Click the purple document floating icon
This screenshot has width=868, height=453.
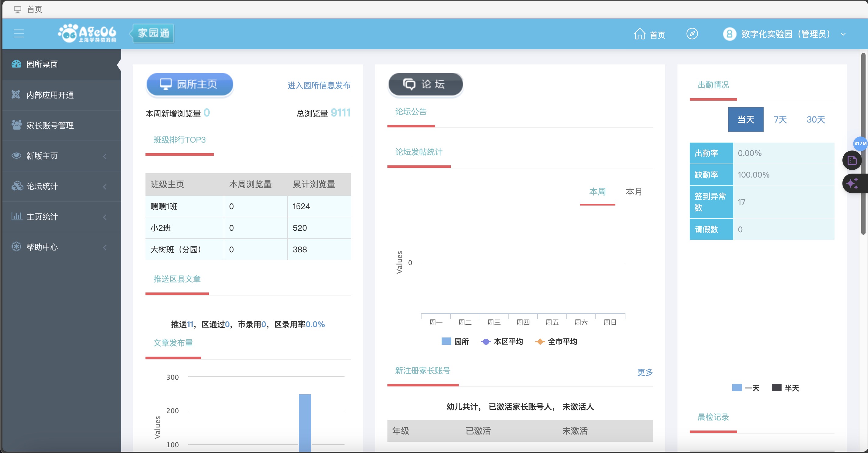coord(852,160)
